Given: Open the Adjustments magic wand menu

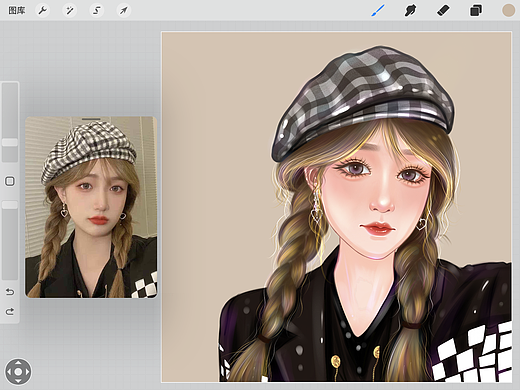Looking at the screenshot, I should click(70, 10).
